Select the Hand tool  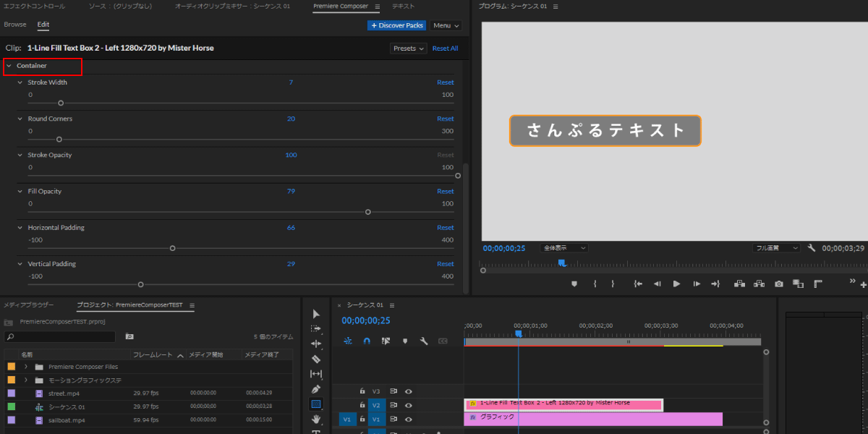[316, 420]
